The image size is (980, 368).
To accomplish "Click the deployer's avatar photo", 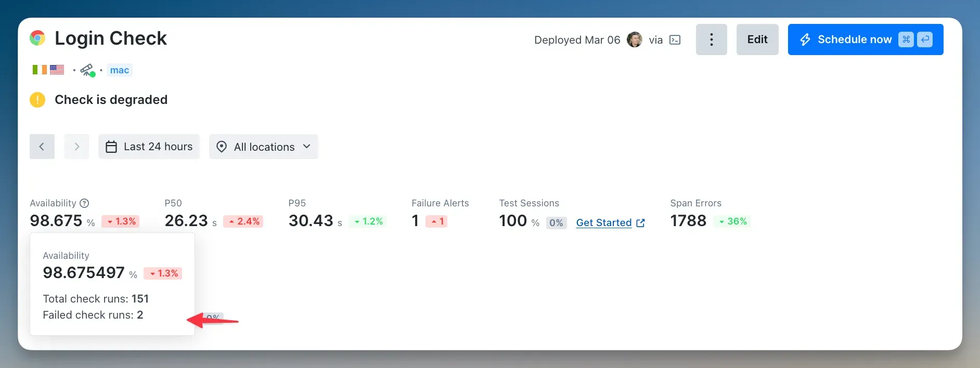I will (635, 40).
